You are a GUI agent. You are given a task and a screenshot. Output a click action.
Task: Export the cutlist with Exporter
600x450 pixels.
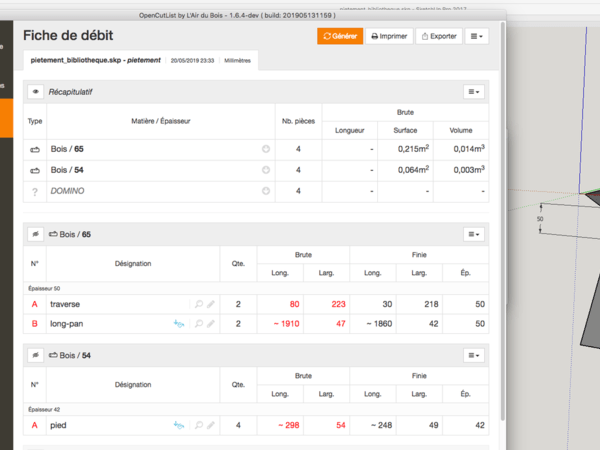439,36
